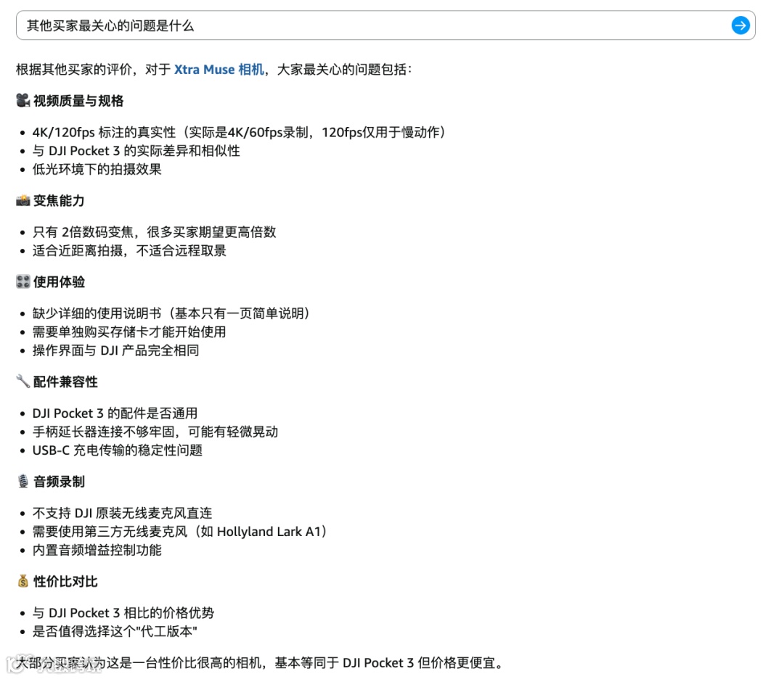The image size is (784, 679).
Task: Click the closing summary starting 大部分买家认为
Action: pos(259,662)
